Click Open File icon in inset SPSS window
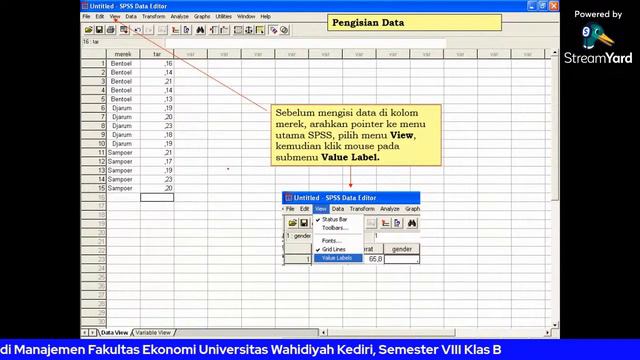Screen dimensions: 640x360 coord(292,223)
